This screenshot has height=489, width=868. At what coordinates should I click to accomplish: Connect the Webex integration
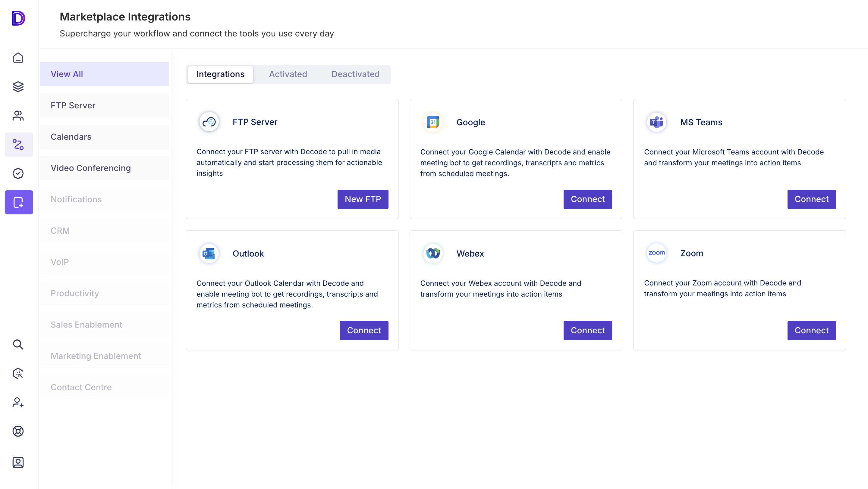coord(588,331)
